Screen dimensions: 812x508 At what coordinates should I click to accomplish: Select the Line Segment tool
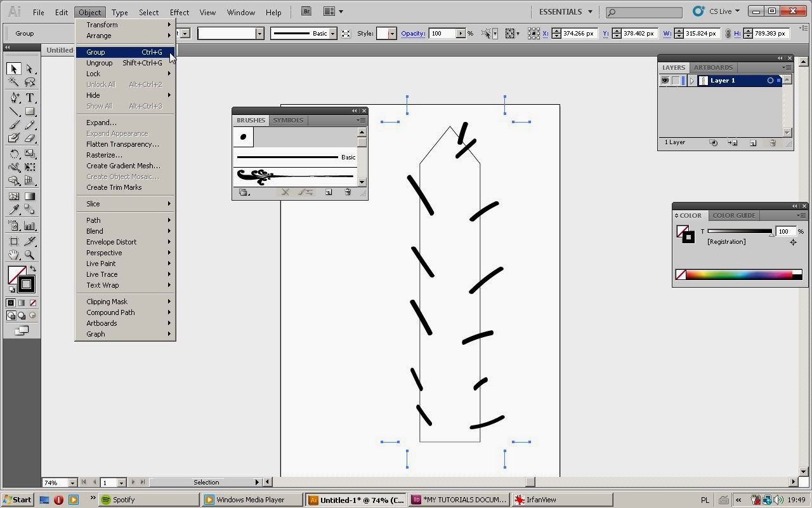pyautogui.click(x=14, y=111)
